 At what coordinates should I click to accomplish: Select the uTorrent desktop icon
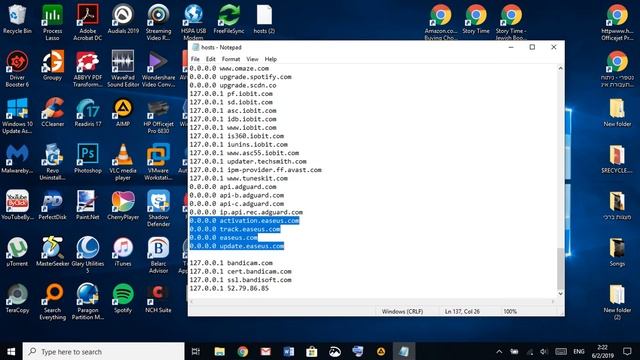pos(17,252)
